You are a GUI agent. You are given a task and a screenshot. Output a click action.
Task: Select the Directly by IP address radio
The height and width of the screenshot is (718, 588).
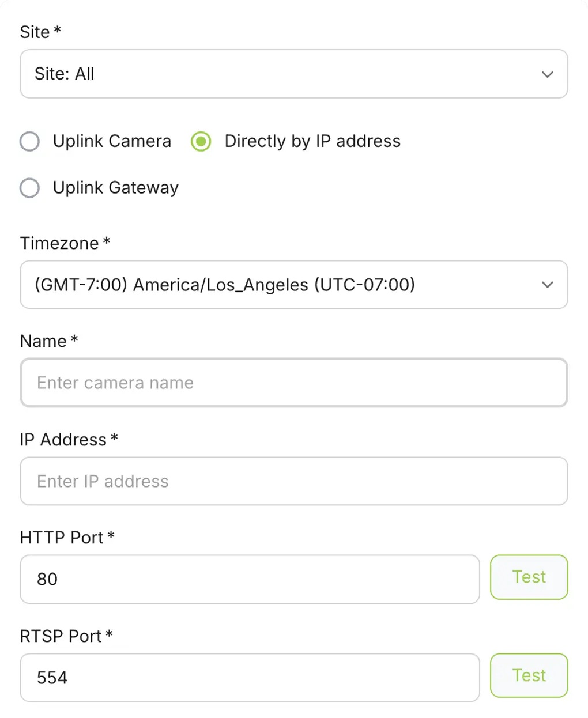coord(201,141)
